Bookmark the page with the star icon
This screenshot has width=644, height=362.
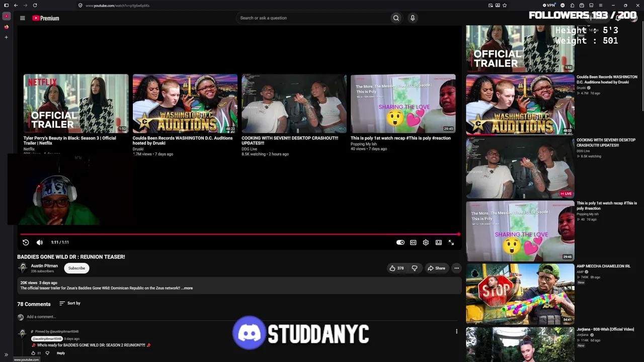pyautogui.click(x=505, y=6)
